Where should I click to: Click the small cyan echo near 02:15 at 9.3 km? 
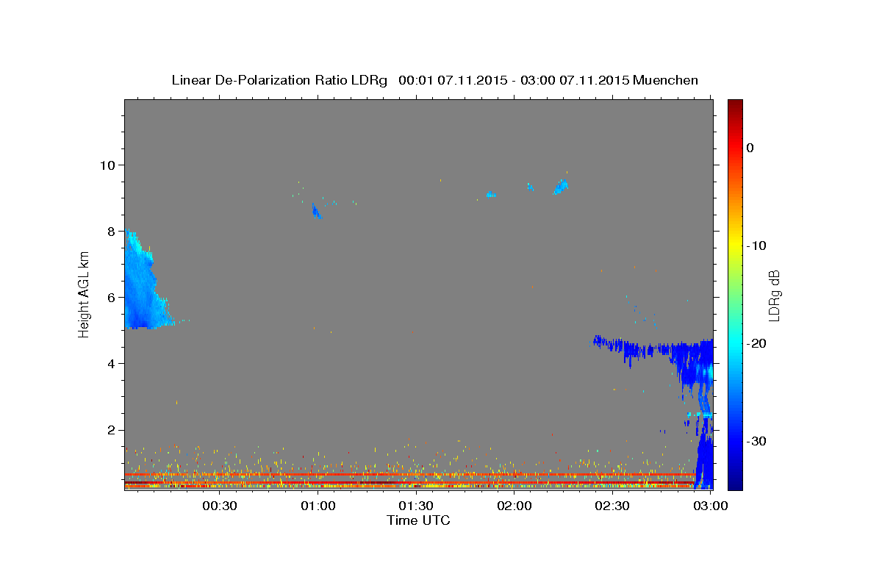(x=562, y=187)
